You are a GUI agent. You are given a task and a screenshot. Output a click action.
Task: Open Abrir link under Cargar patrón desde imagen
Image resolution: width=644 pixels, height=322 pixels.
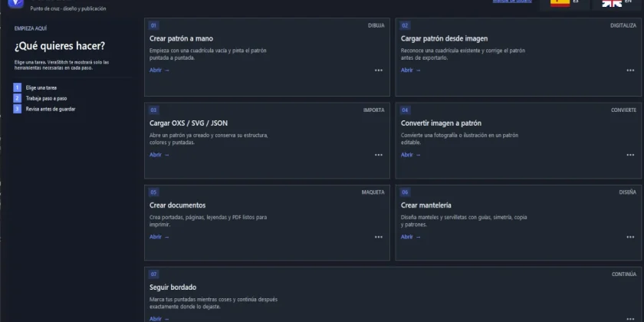[411, 71]
